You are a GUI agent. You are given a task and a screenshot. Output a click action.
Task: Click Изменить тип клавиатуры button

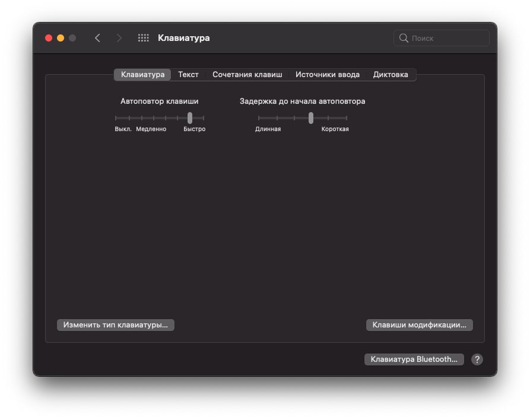(116, 325)
